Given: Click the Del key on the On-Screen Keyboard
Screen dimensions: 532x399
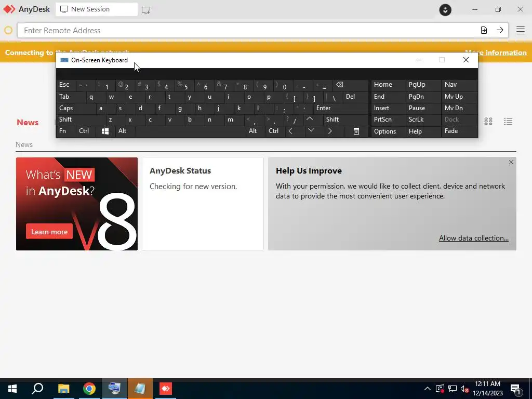Looking at the screenshot, I should [x=355, y=97].
